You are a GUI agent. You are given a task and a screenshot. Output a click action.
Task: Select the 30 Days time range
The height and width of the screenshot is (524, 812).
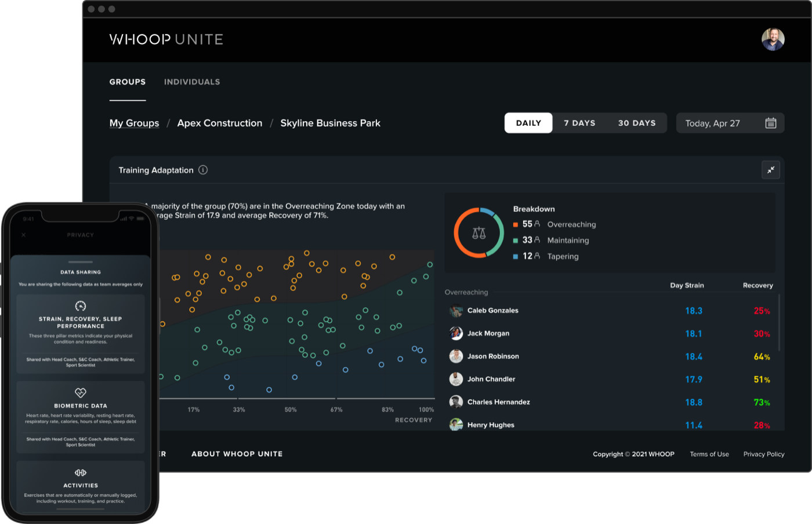(x=637, y=123)
